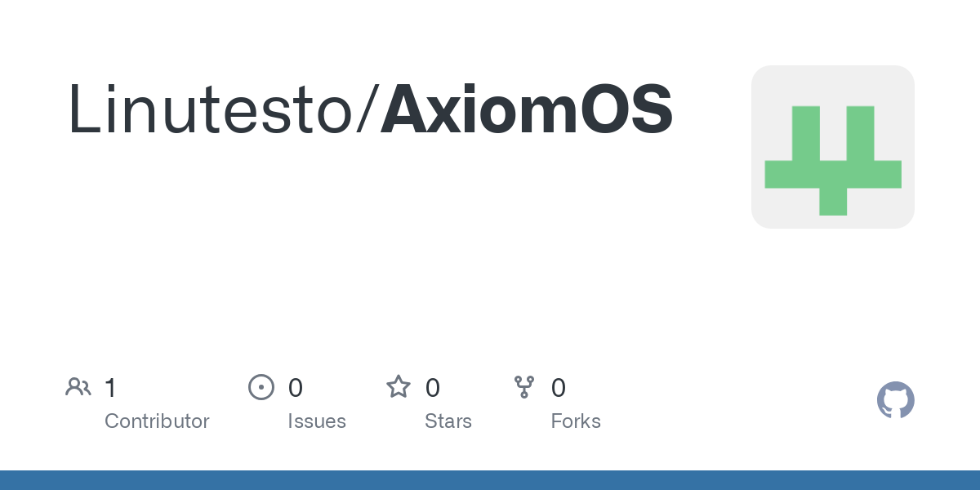
Task: Click the green color of the identicon stem
Action: [833, 201]
